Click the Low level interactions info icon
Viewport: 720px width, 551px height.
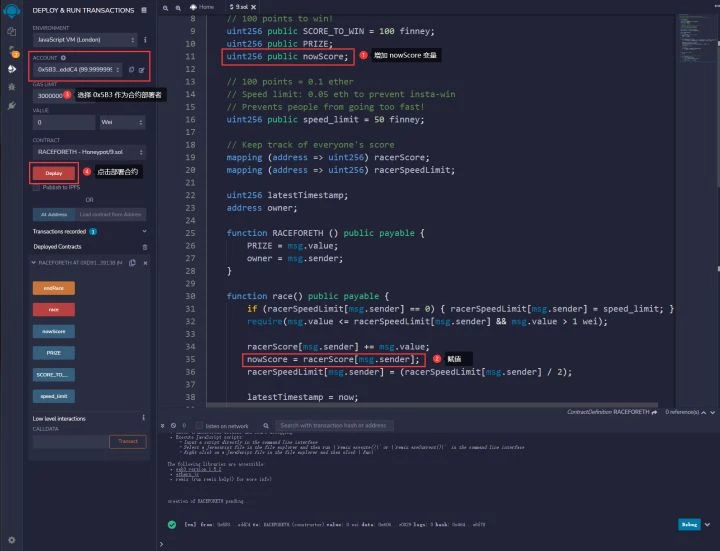tap(143, 418)
